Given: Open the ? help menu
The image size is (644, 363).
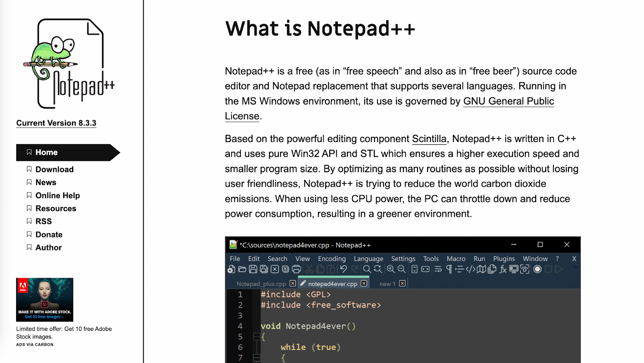Looking at the screenshot, I should (557, 259).
